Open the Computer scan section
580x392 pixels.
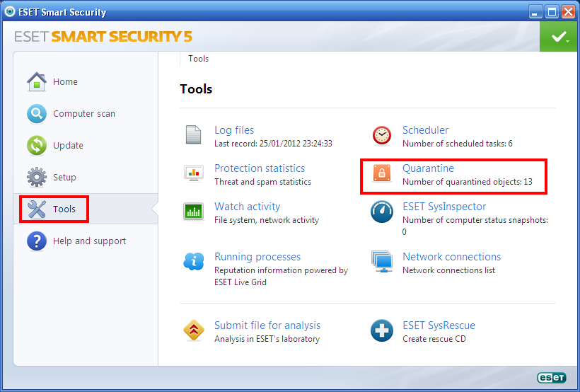coord(83,114)
